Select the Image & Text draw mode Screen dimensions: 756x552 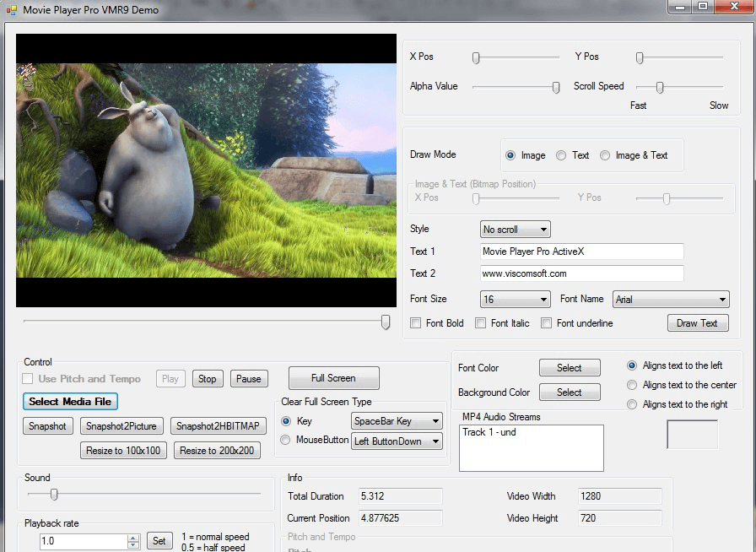605,155
